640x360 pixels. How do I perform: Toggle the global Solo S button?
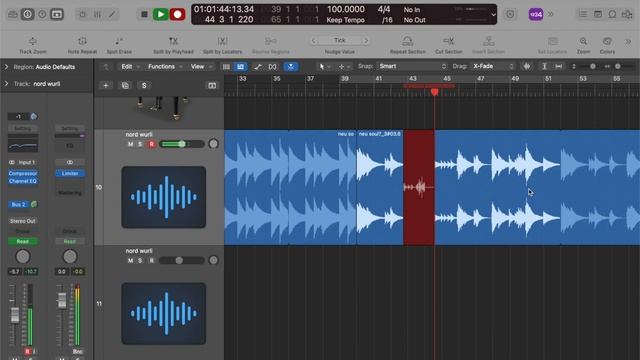tap(144, 85)
